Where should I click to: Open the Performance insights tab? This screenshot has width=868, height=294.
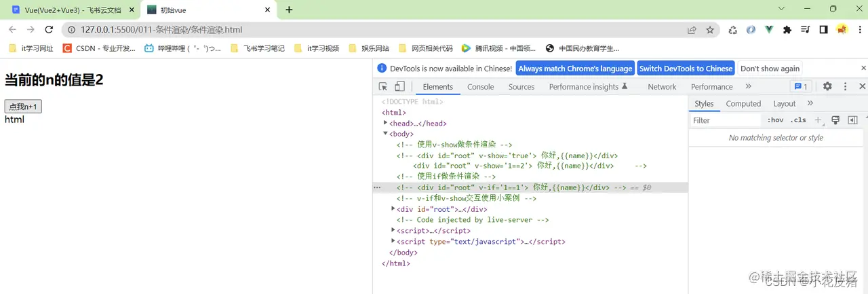(589, 87)
